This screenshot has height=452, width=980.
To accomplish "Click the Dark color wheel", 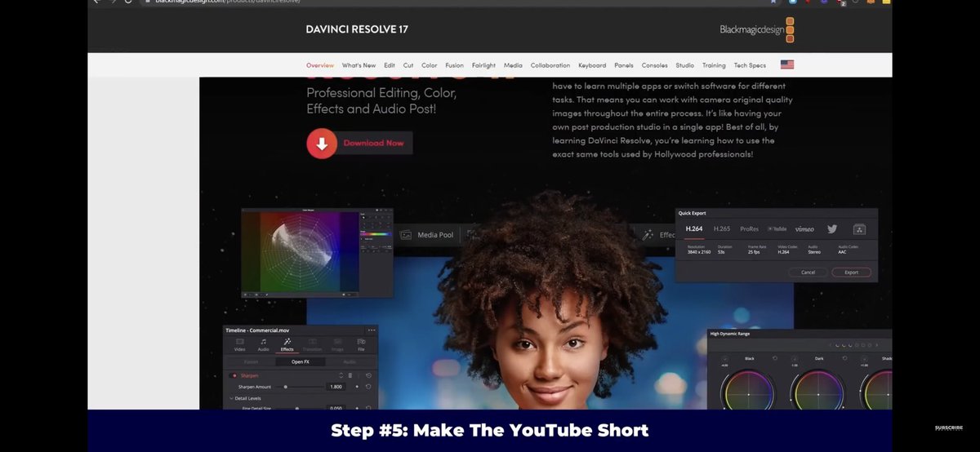I will point(818,391).
